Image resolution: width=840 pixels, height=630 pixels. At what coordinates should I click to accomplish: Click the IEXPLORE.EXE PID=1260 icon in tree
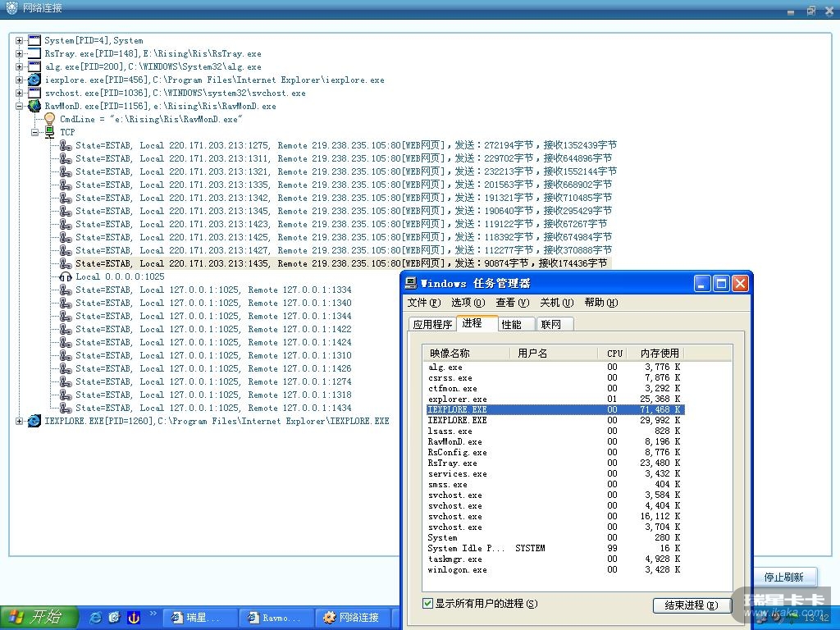pos(34,421)
